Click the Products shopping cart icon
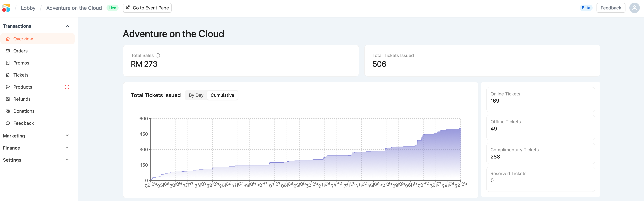The width and height of the screenshot is (644, 201). point(8,87)
